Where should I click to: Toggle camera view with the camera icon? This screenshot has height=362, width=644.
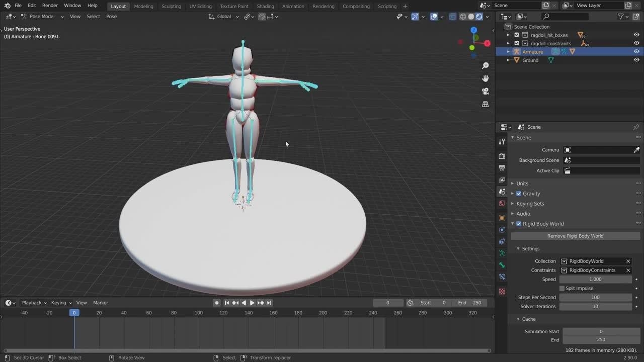pos(485,92)
